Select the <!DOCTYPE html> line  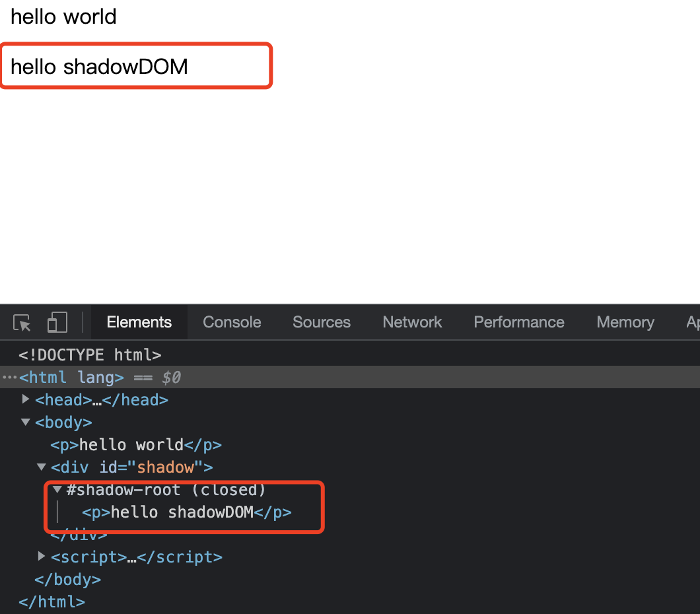(x=90, y=355)
